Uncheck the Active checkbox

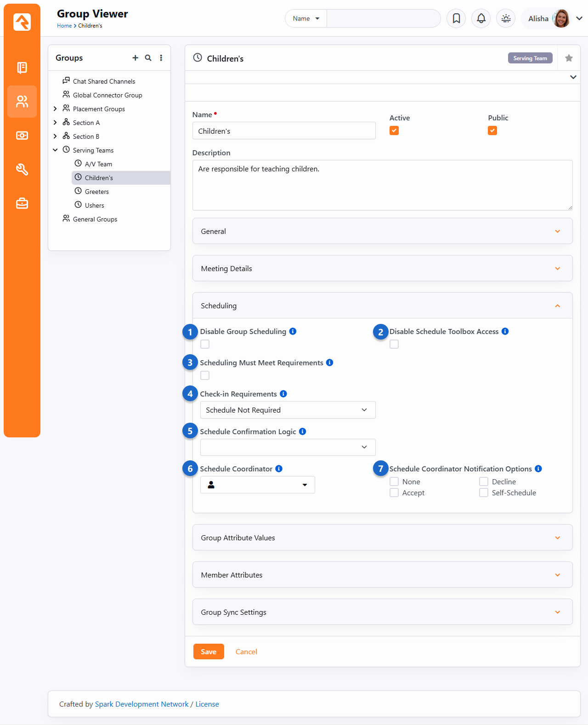tap(394, 131)
